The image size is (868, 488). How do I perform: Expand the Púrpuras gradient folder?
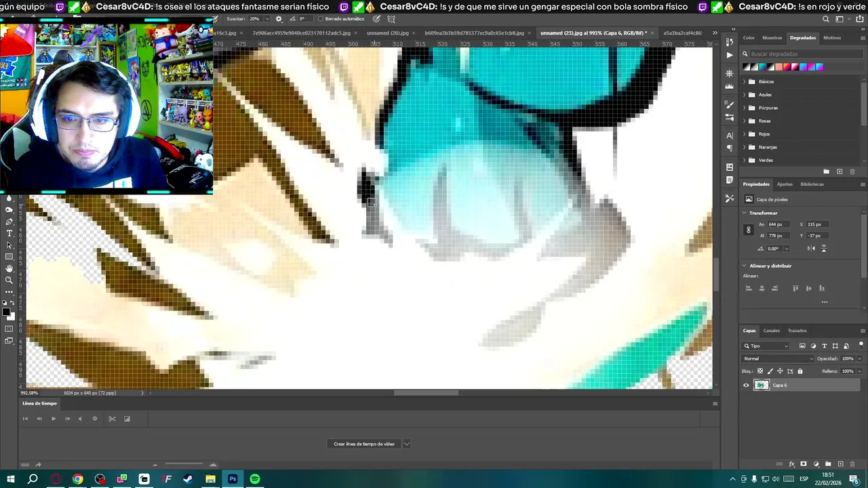click(745, 108)
